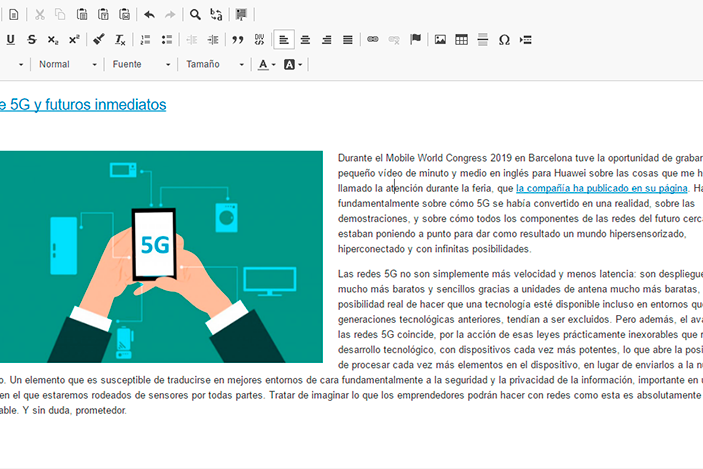Toggle strikethrough formatting
This screenshot has height=469, width=703.
coord(32,40)
